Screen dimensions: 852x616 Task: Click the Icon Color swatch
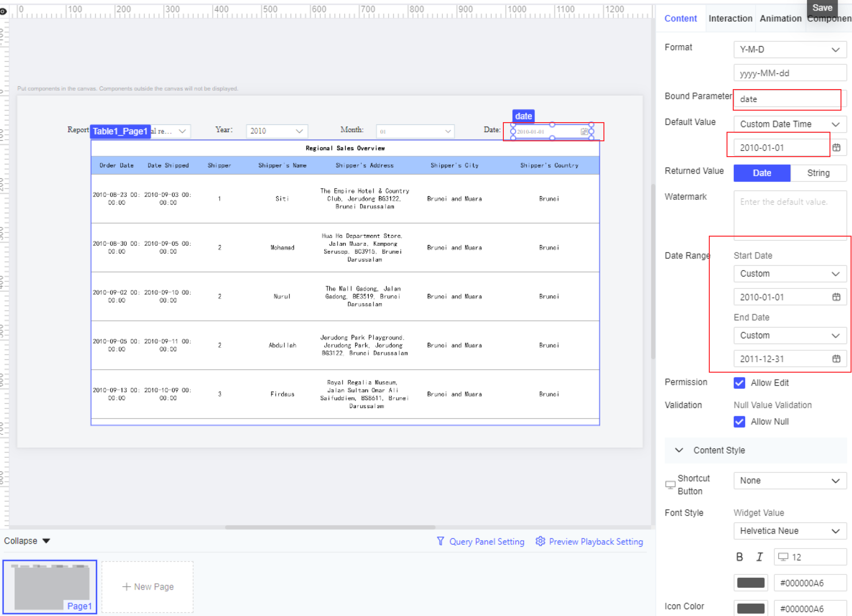point(750,608)
